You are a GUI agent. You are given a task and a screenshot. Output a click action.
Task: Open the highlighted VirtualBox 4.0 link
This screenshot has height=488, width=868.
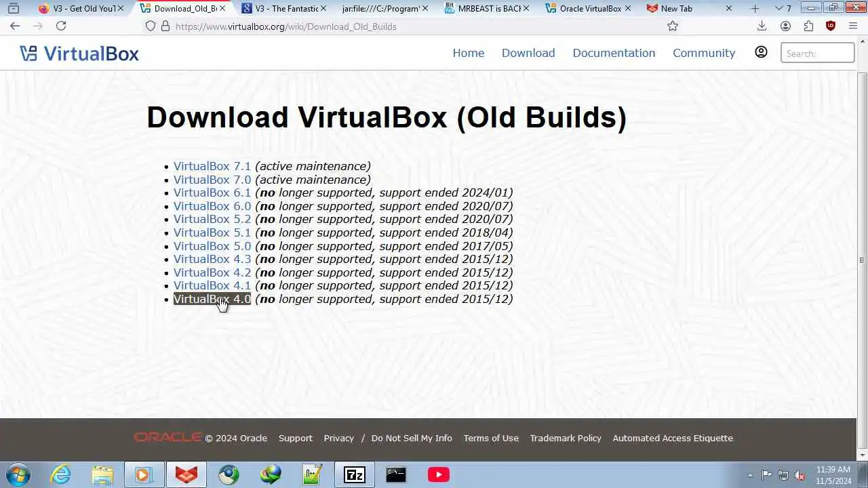pos(212,299)
